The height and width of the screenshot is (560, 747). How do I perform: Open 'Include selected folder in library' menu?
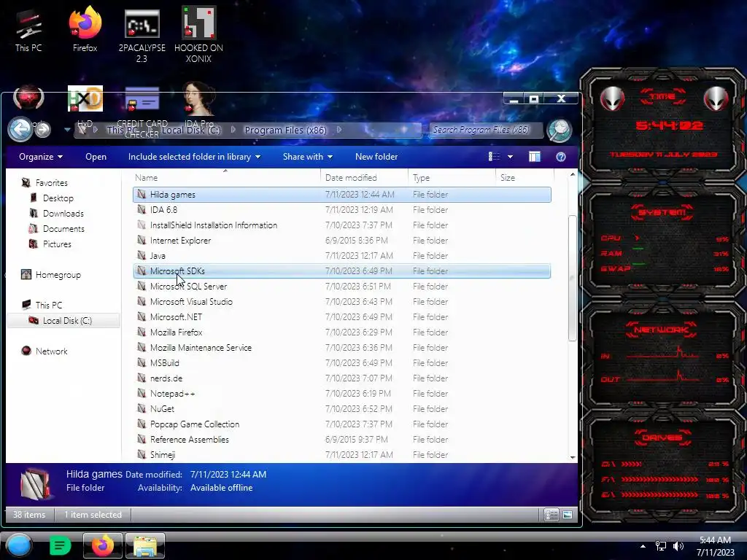pos(194,157)
